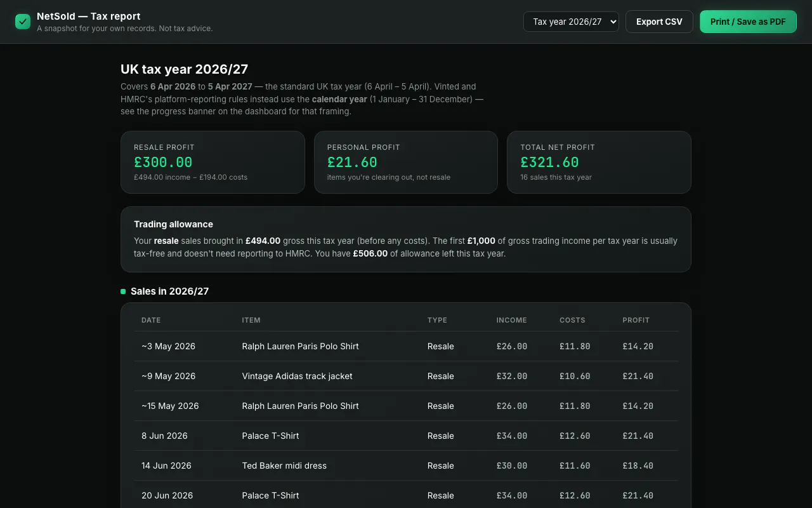Click the Resale type of Ted Baker row

[x=441, y=465]
